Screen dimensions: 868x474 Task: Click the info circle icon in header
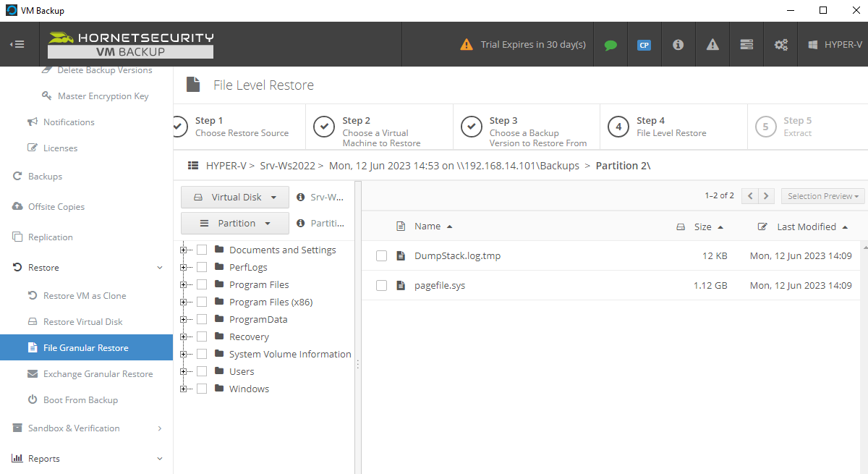coord(678,44)
